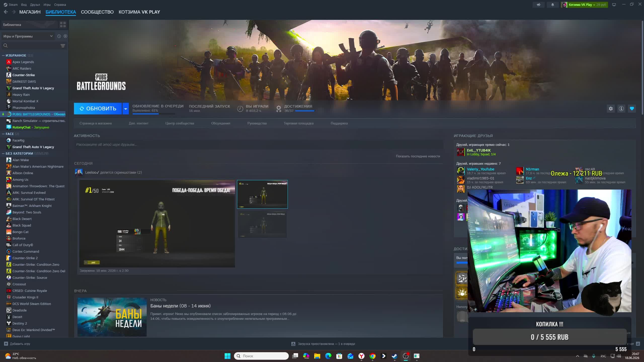Switch library to collections grid view
The image size is (644, 362).
tap(63, 25)
